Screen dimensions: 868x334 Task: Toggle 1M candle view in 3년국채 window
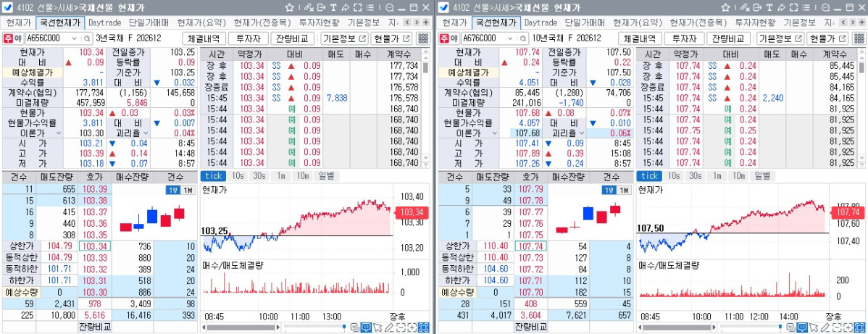[x=187, y=190]
